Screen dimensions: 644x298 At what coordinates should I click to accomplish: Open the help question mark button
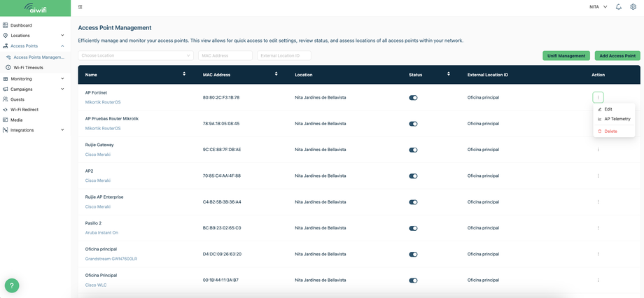click(12, 285)
